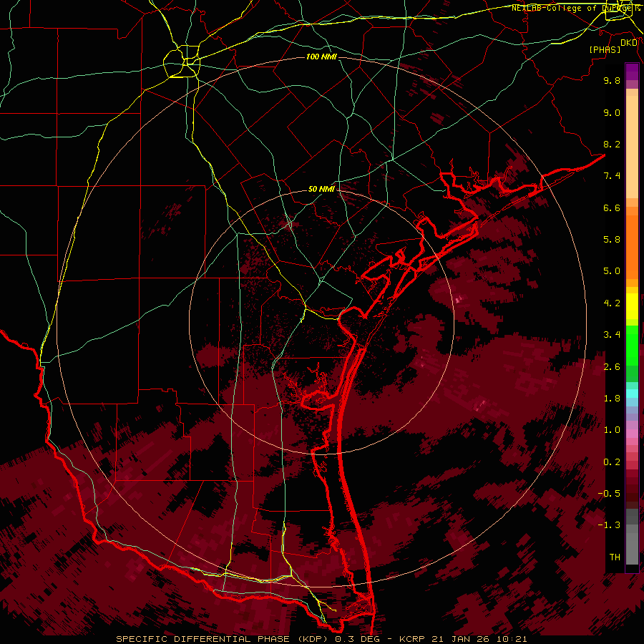Click the 5.8 value on the color scale

tap(612, 240)
